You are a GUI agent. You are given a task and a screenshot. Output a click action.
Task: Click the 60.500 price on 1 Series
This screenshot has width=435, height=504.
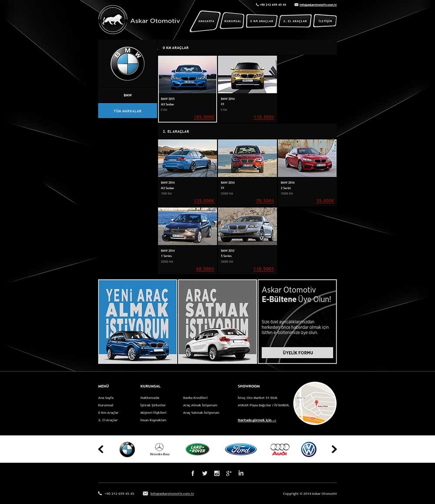pos(205,269)
